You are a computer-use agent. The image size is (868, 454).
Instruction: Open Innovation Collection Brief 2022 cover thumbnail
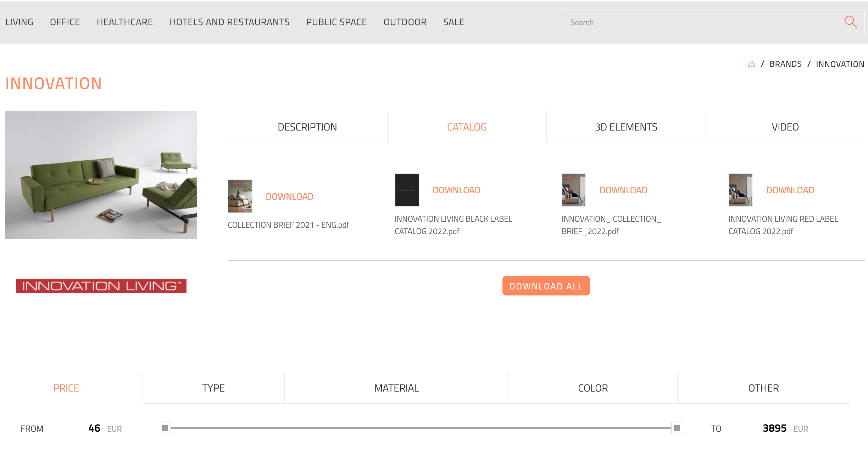574,190
